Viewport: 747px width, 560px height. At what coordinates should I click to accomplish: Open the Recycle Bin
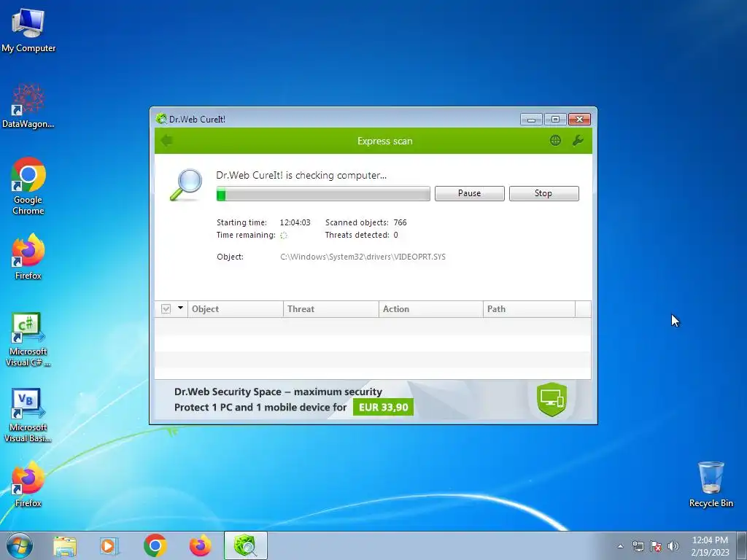coord(711,484)
